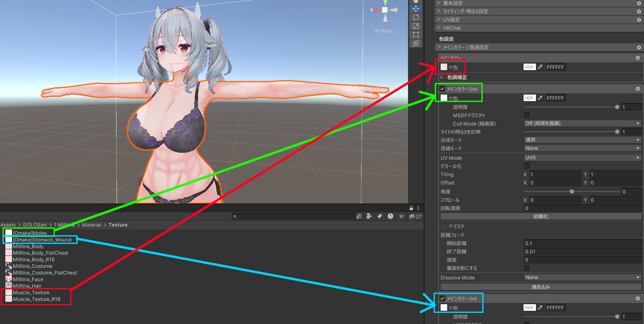Toggle hidden packages visibility showing 27
Screen dimensions: 644x324
[x=415, y=216]
